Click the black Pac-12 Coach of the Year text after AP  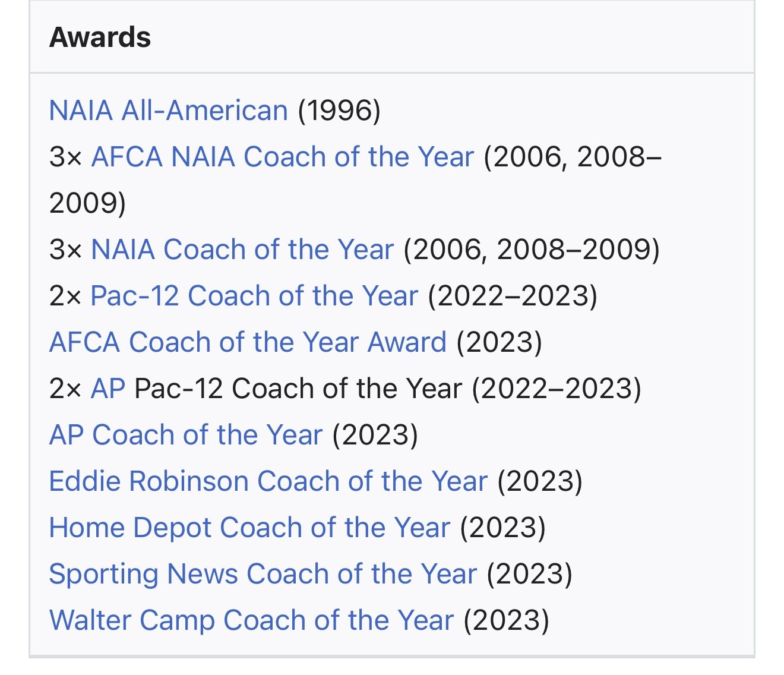[x=298, y=389]
